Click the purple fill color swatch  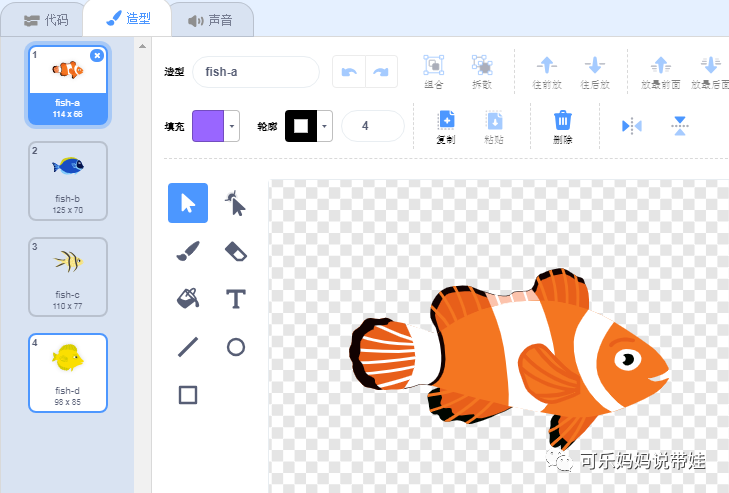208,126
